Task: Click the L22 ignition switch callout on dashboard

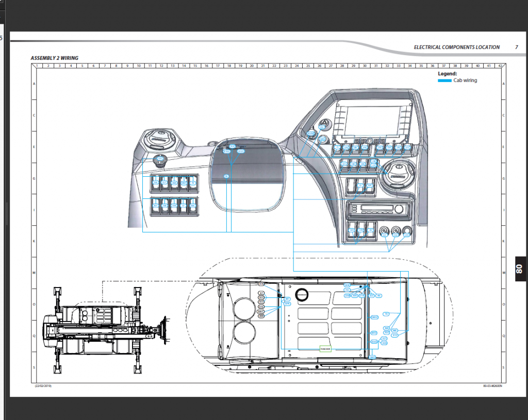Action: 160,158
